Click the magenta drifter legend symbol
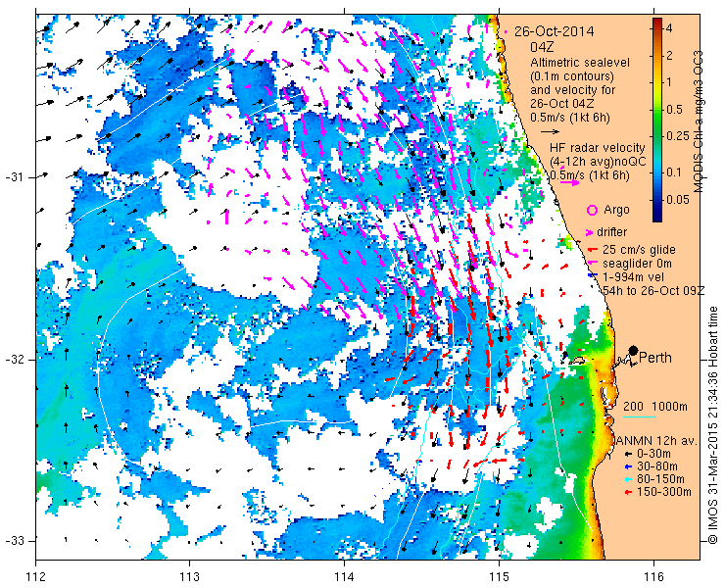The width and height of the screenshot is (725, 588). pos(590,232)
